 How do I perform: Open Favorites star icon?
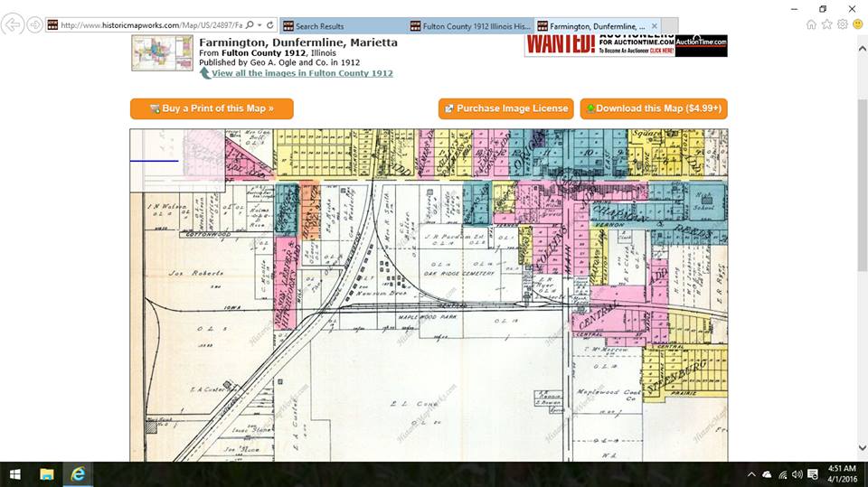(x=827, y=24)
